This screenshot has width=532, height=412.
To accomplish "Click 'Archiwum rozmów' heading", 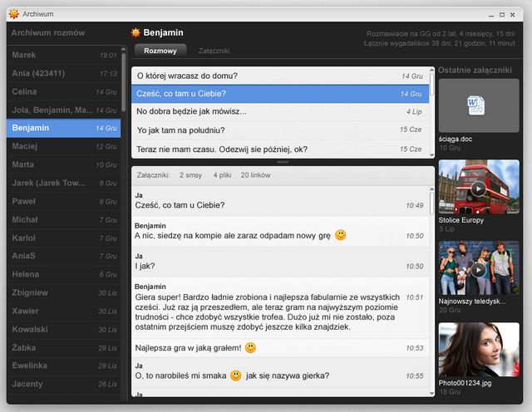I will pos(48,33).
